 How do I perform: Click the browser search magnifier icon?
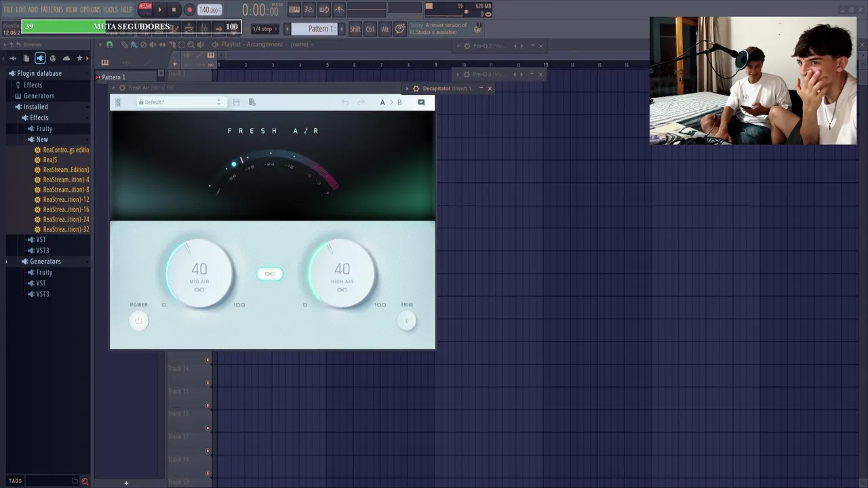tap(85, 481)
